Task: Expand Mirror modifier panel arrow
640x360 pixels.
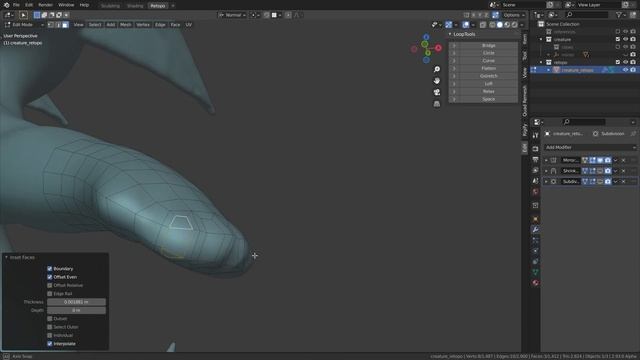Action: click(x=546, y=160)
